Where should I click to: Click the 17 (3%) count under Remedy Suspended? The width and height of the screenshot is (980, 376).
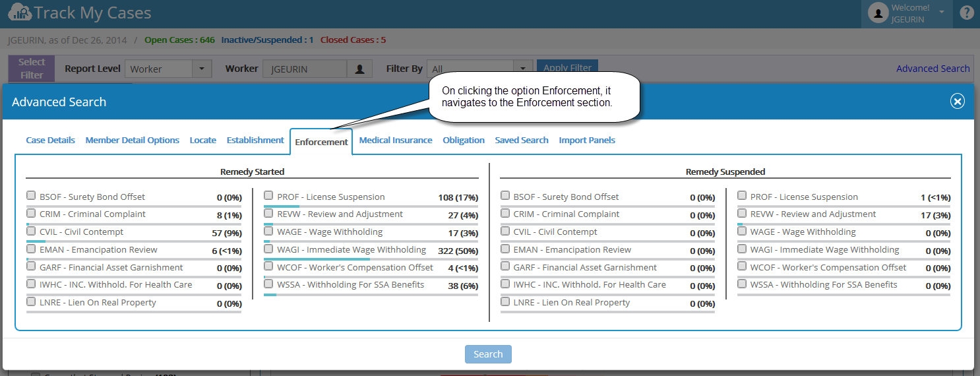pyautogui.click(x=935, y=215)
